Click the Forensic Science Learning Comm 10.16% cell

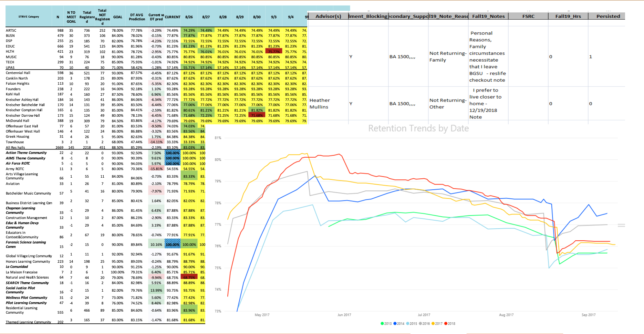tap(156, 244)
